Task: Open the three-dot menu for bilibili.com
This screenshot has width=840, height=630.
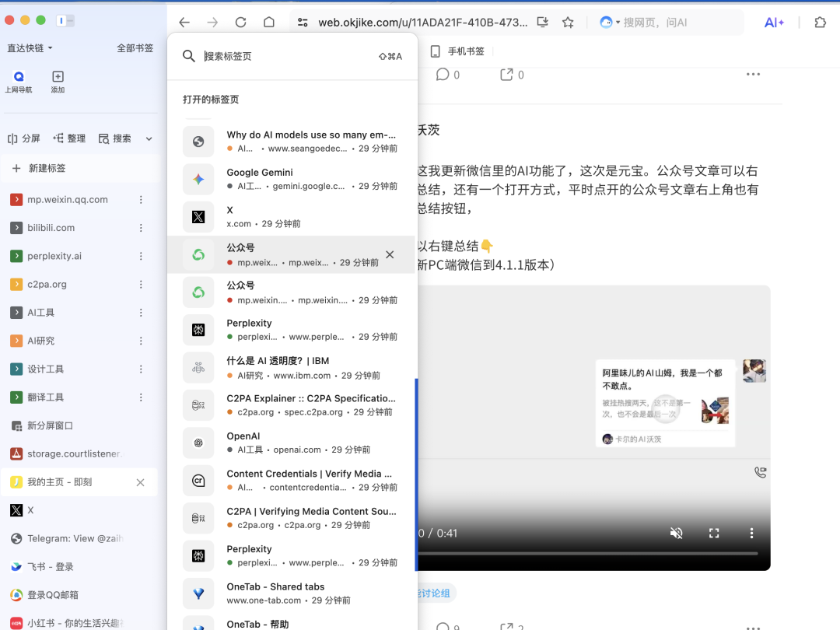Action: coord(142,227)
